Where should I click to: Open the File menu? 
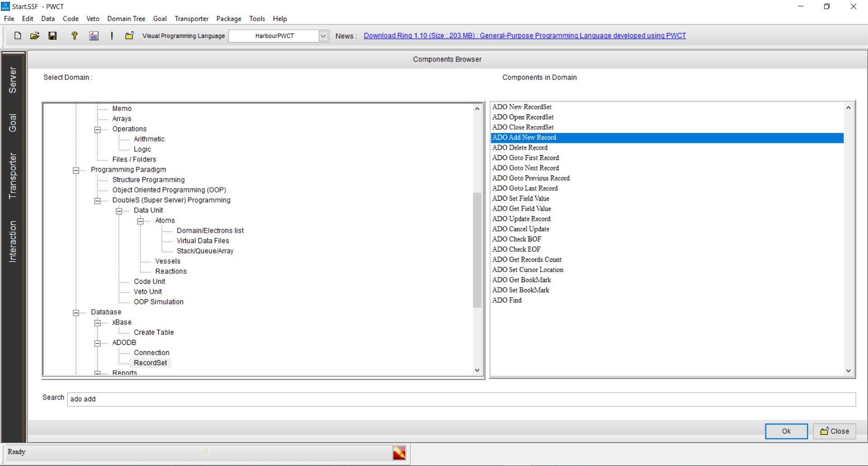point(9,19)
